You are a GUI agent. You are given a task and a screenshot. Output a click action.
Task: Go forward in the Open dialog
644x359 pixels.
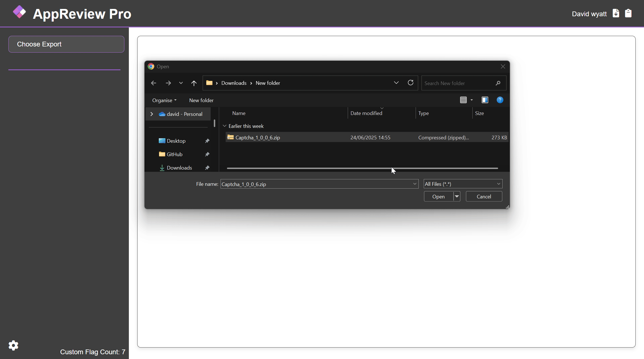[x=168, y=83]
